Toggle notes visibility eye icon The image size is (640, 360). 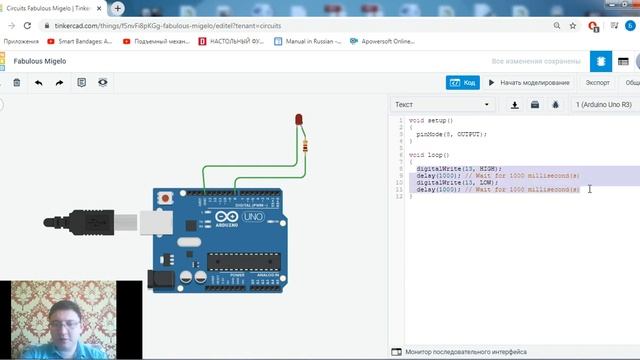[103, 82]
